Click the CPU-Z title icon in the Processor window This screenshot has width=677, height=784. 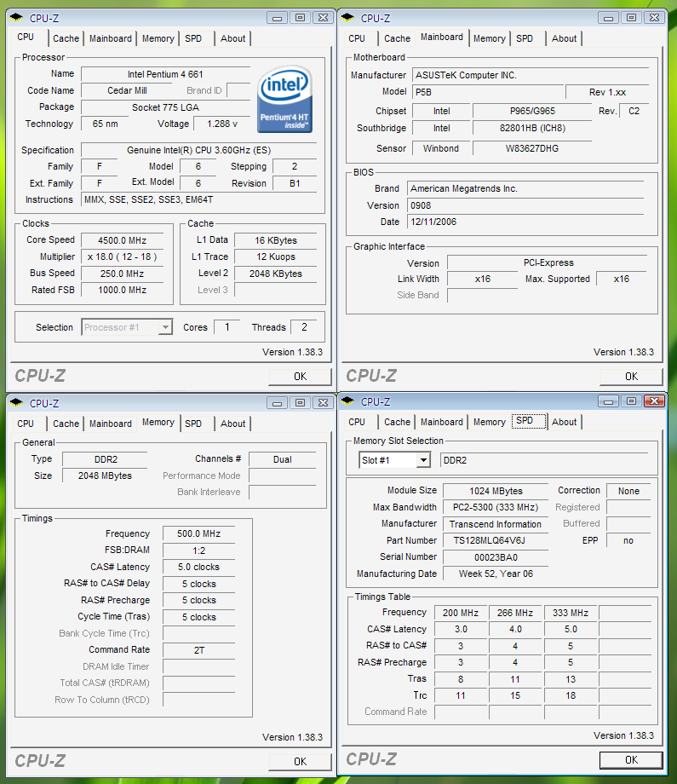click(19, 18)
